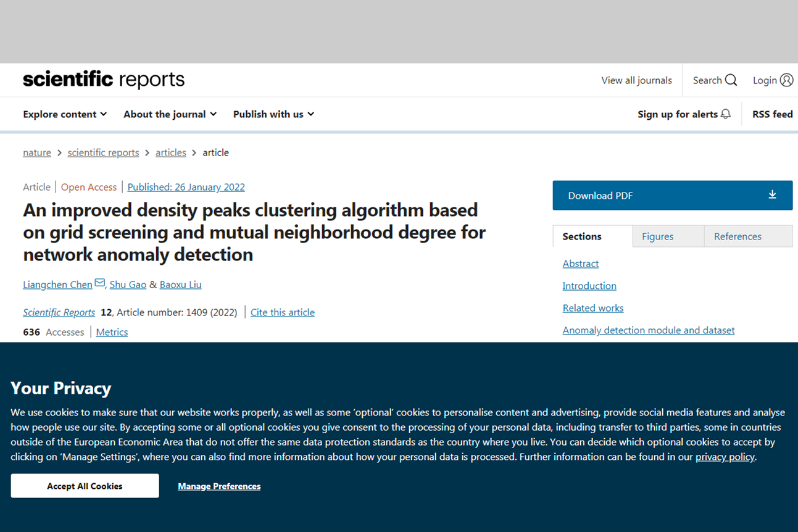Go to the nature breadcrumb link

coord(37,152)
